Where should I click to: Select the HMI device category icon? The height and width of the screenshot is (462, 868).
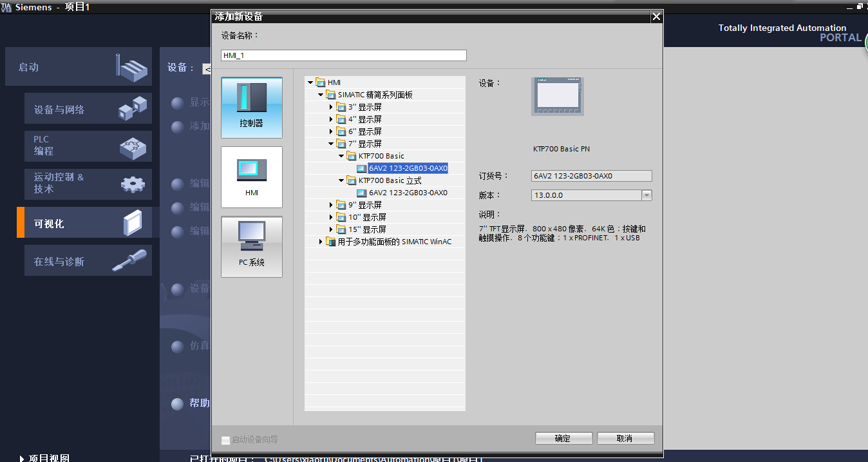(x=251, y=177)
